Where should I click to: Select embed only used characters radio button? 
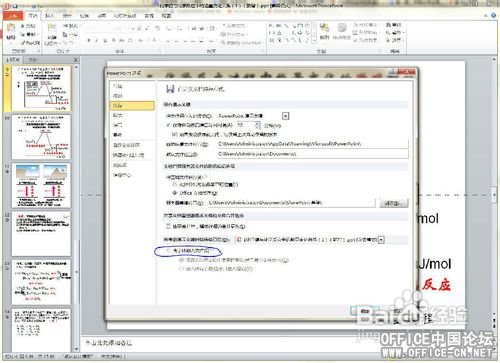[x=182, y=260]
